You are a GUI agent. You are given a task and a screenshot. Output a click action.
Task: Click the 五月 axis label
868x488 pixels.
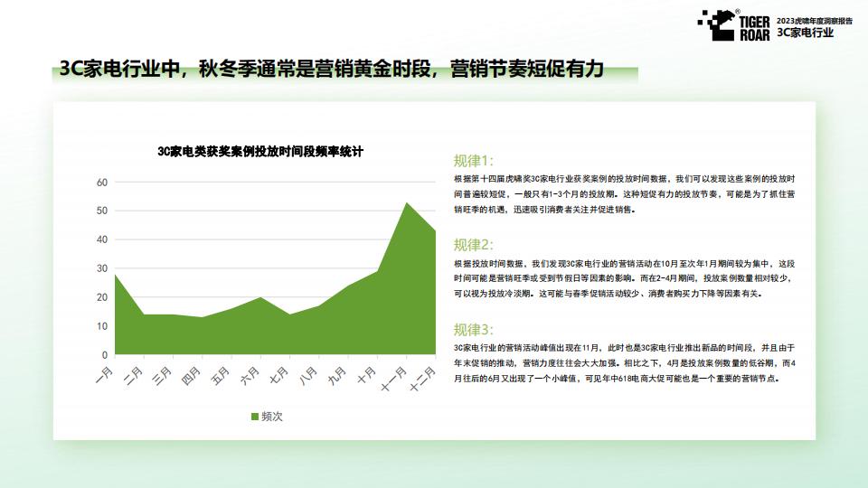tap(221, 375)
